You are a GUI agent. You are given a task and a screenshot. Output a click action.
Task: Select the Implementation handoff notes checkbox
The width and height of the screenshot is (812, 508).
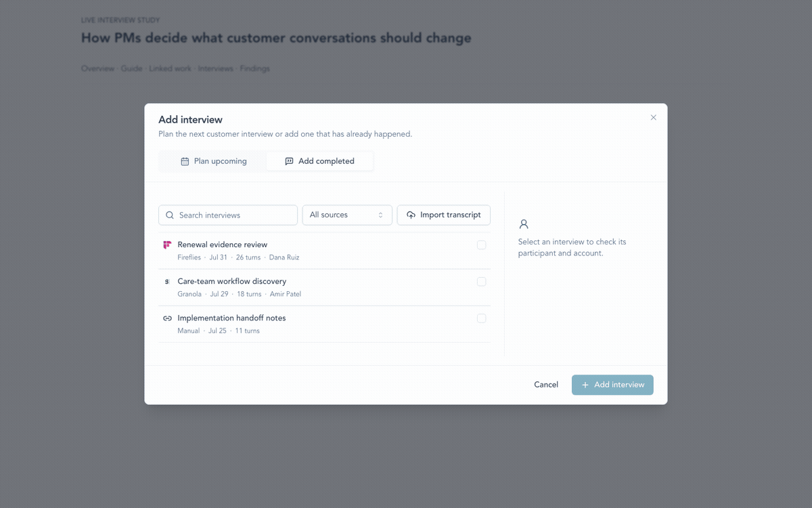(481, 318)
